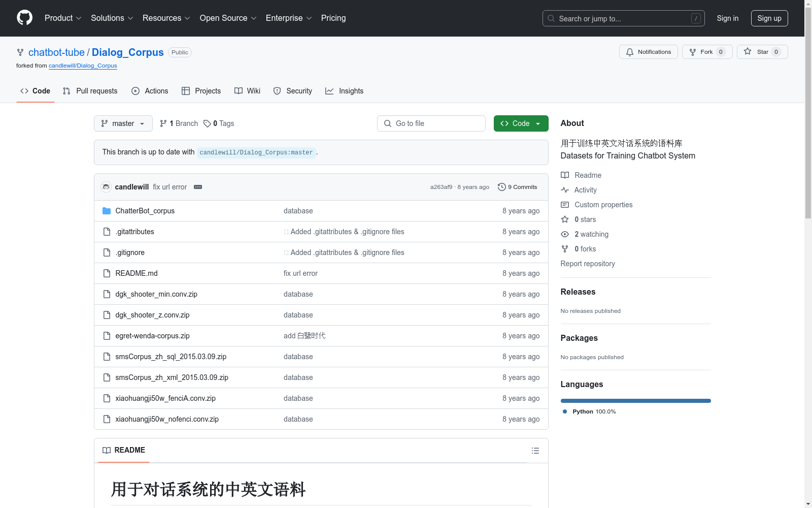Click the commit history clock icon
This screenshot has width=812, height=508.
point(502,187)
